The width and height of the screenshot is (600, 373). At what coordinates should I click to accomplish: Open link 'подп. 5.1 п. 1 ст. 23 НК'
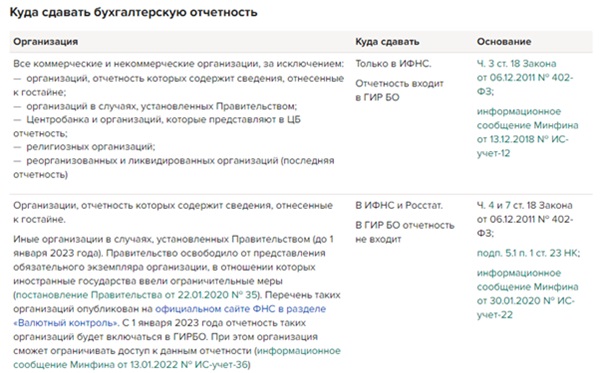(528, 253)
